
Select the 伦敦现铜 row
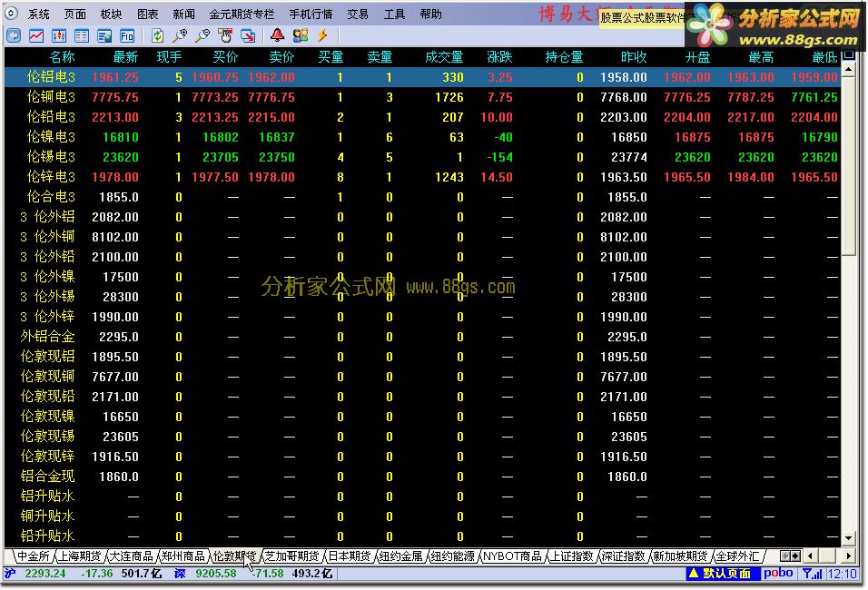click(x=422, y=377)
